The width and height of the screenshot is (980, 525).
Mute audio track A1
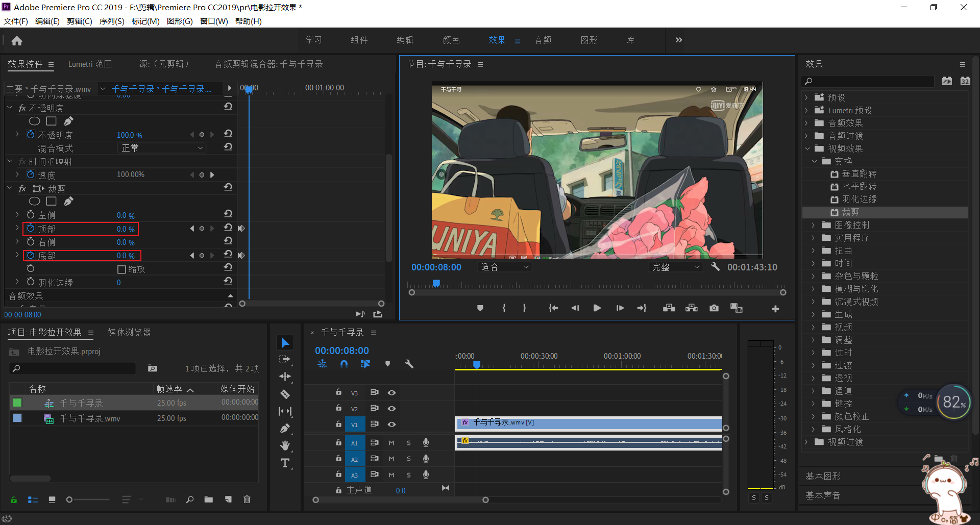click(x=391, y=443)
